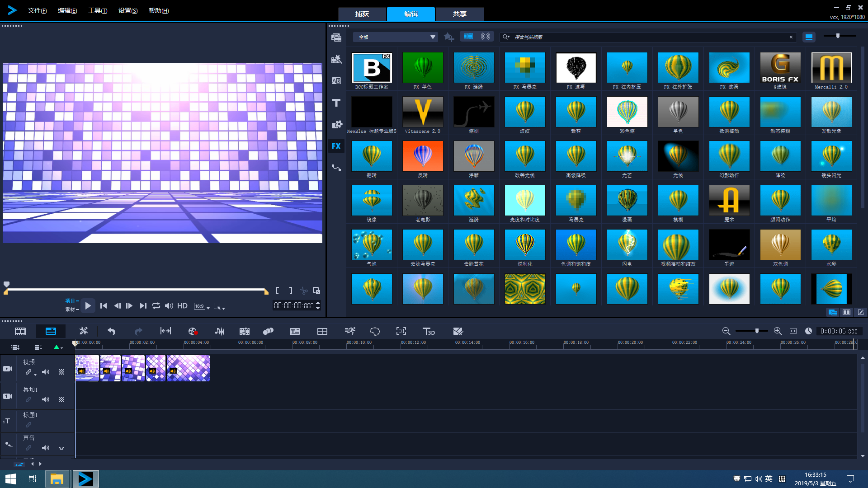
Task: Open the Transitions (AB) library panel
Action: click(336, 81)
